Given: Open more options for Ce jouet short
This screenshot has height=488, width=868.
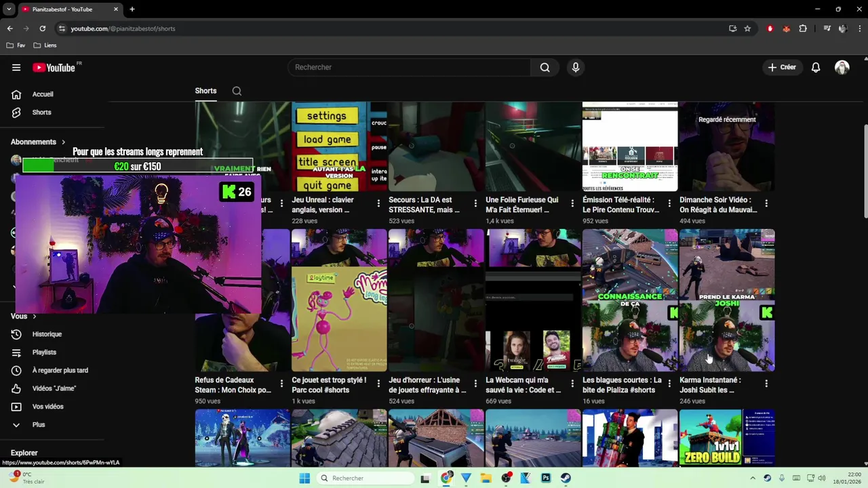Looking at the screenshot, I should pyautogui.click(x=378, y=384).
